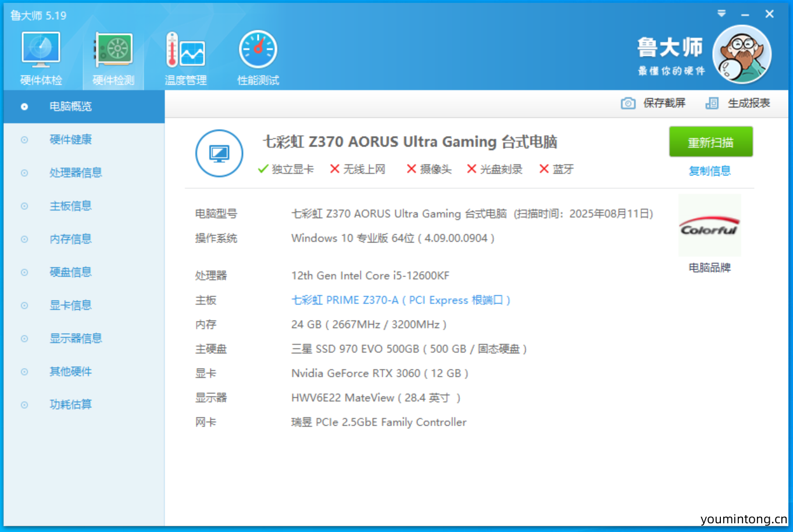Click the Windows 10 专业版 64位 text

point(353,238)
